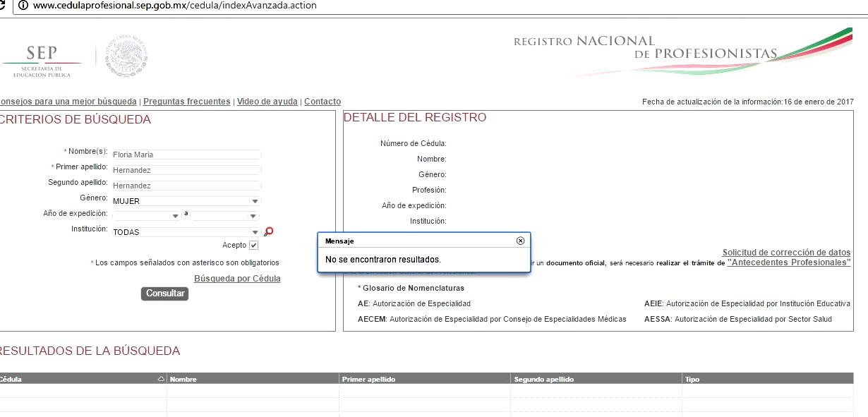The width and height of the screenshot is (868, 417).
Task: Open the Género dropdown showing MUJER
Action: point(186,201)
